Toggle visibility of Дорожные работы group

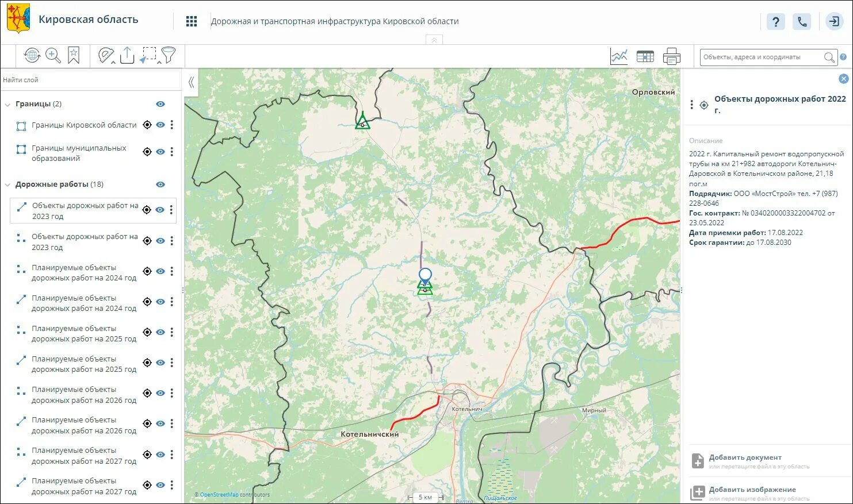[160, 184]
